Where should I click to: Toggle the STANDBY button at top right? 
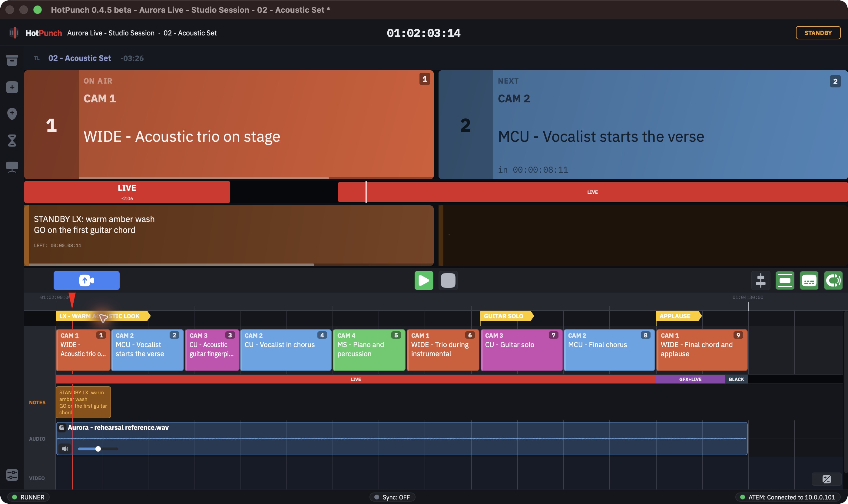[x=818, y=33]
